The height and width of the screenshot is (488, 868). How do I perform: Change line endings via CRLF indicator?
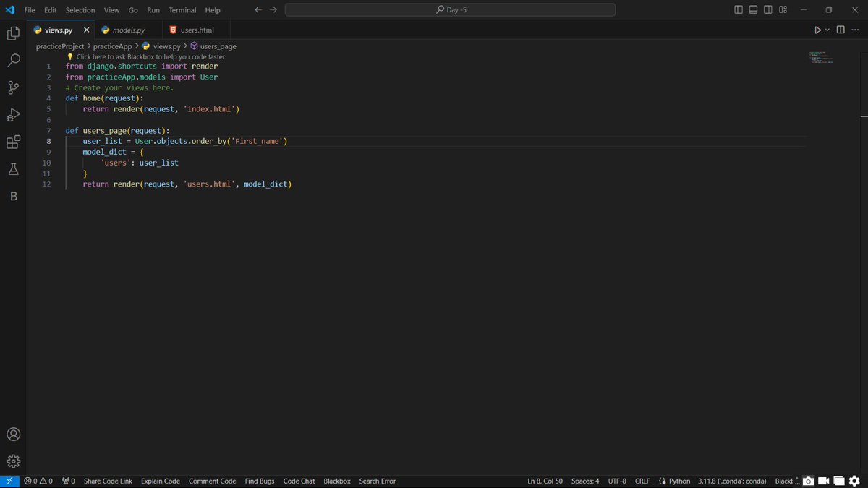[642, 481]
